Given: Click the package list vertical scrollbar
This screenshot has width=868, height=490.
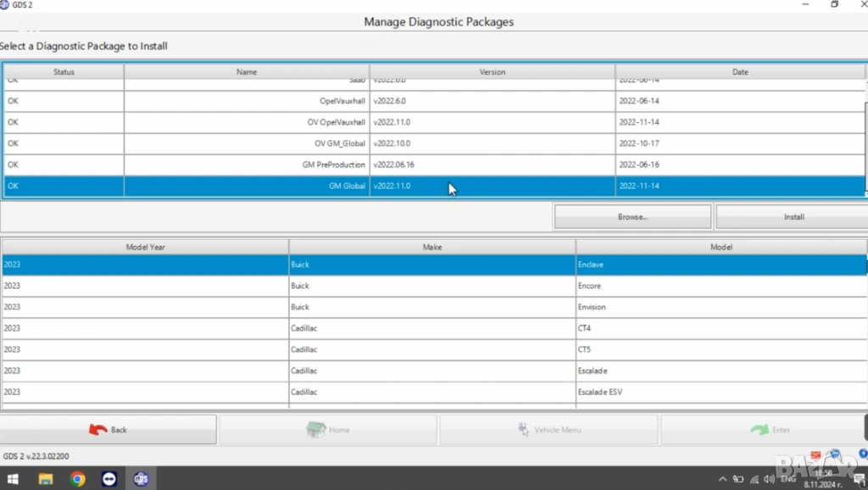Looking at the screenshot, I should 865,136.
